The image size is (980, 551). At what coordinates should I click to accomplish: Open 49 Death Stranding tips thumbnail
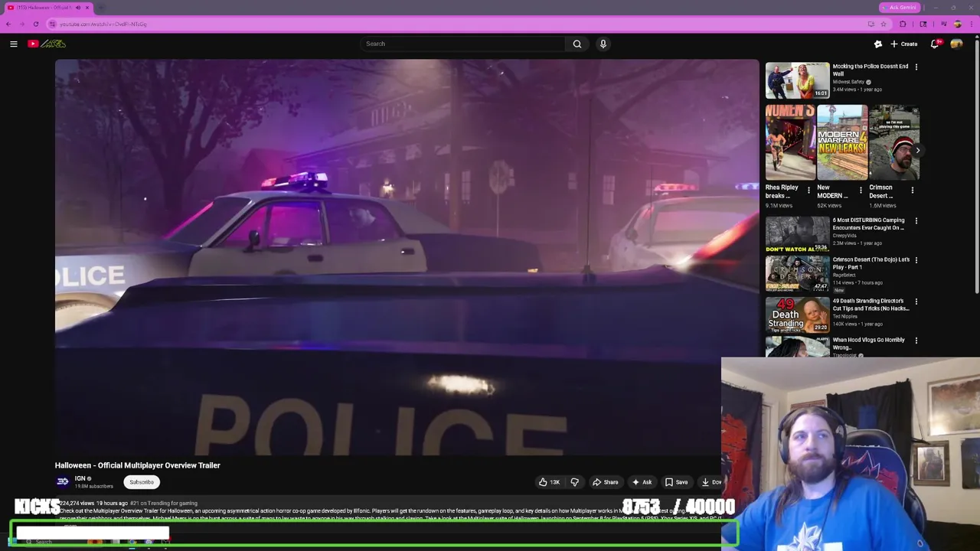(x=797, y=315)
